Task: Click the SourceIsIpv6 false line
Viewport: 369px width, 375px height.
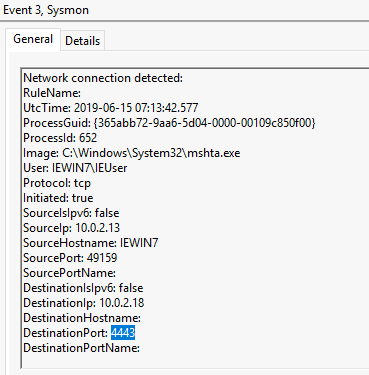Action: click(x=71, y=213)
